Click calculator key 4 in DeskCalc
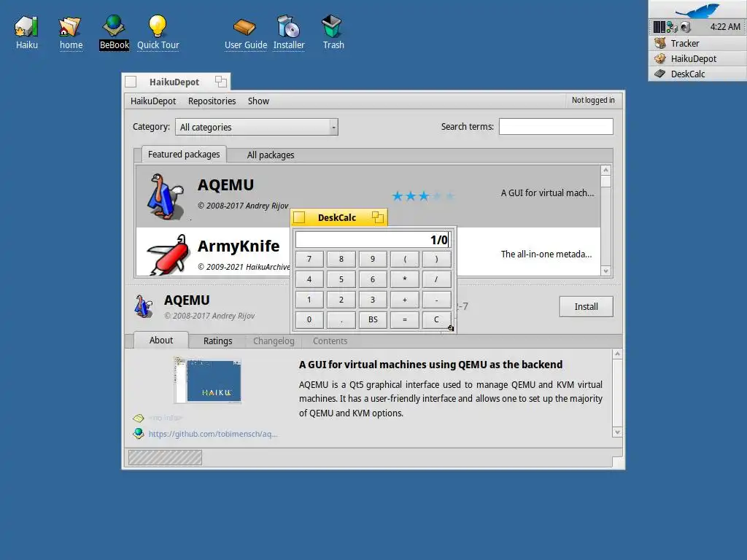Viewport: 747px width, 560px height. pyautogui.click(x=309, y=279)
